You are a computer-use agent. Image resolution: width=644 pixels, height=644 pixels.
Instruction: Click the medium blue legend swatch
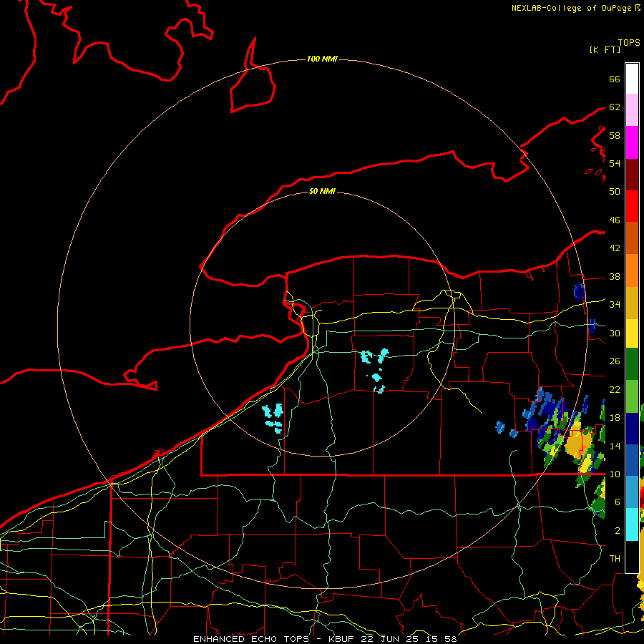pos(632,460)
